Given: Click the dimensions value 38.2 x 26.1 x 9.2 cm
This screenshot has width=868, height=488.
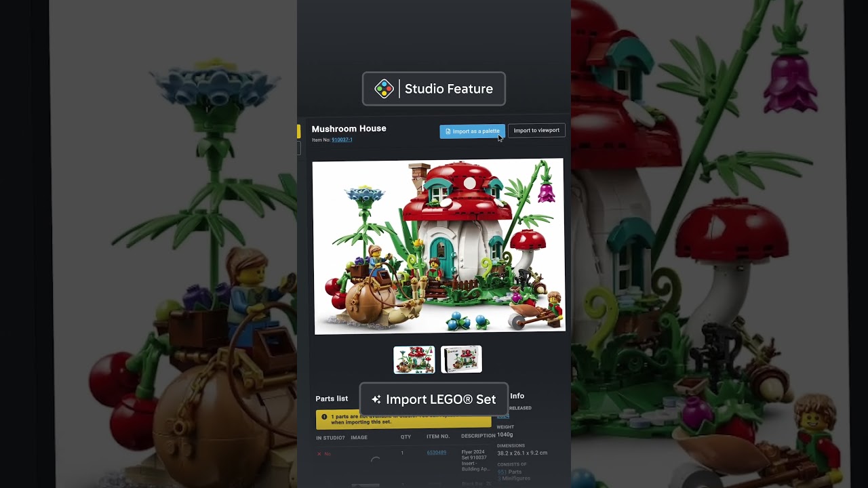Looking at the screenshot, I should click(522, 453).
